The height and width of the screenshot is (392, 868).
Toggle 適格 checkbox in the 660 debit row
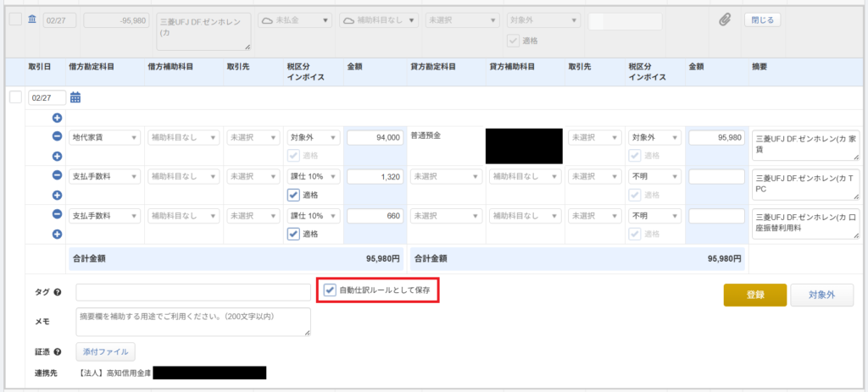click(x=293, y=234)
